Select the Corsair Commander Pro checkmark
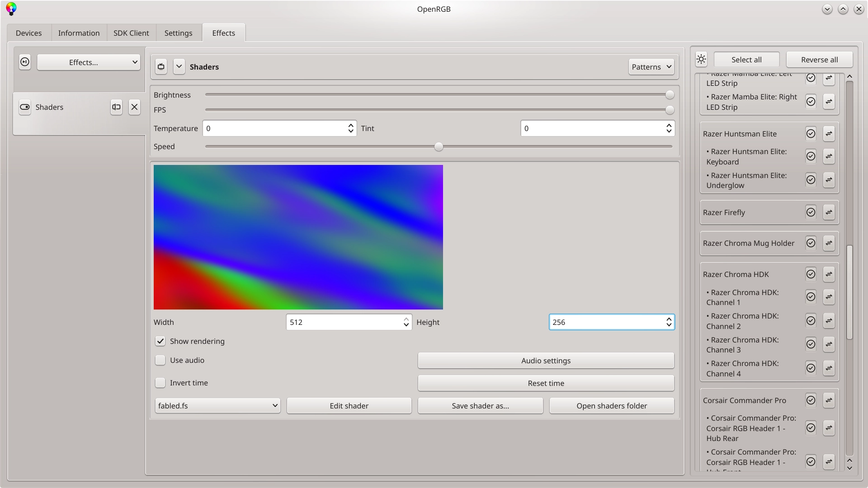Screen dimensions: 868x488 click(811, 400)
